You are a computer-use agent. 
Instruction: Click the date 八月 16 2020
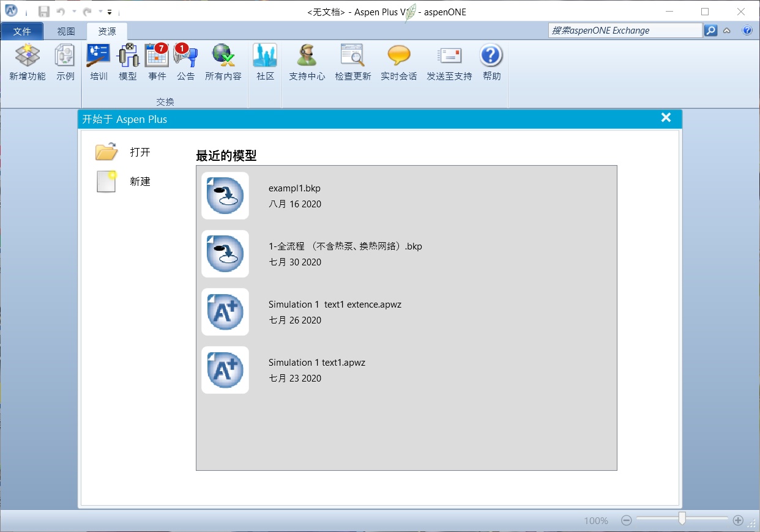pyautogui.click(x=295, y=204)
